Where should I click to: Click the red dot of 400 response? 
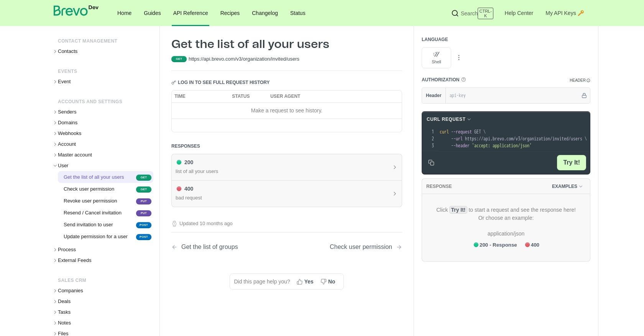pyautogui.click(x=179, y=189)
